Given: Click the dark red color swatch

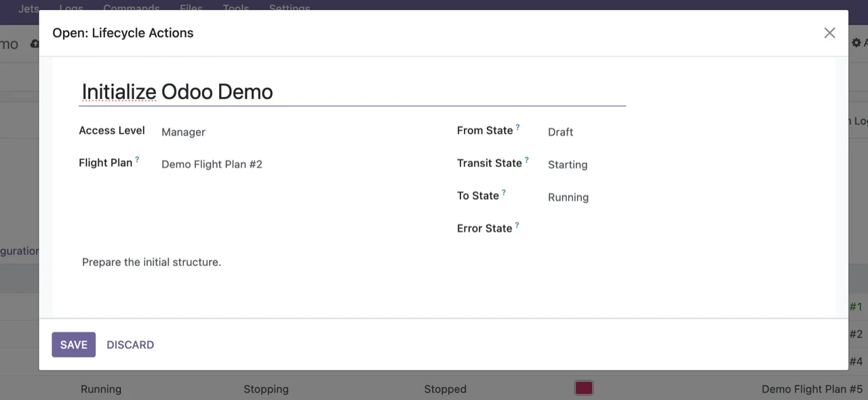Looking at the screenshot, I should tap(584, 388).
